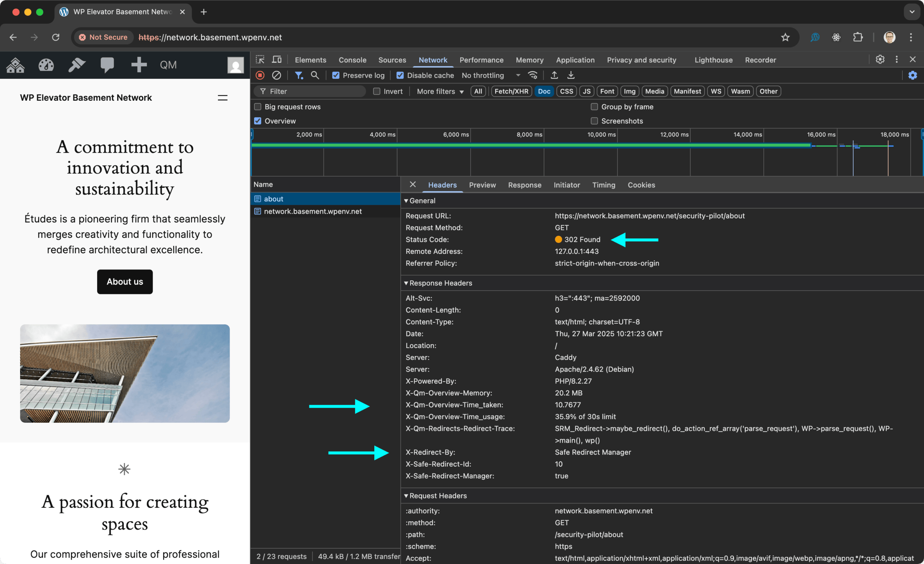Click the network Filter input field
Screen dimensions: 924x564
310,91
